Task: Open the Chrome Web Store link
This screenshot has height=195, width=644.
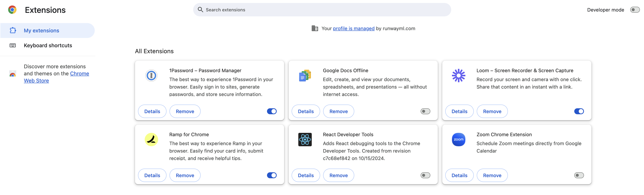Action: click(x=56, y=77)
